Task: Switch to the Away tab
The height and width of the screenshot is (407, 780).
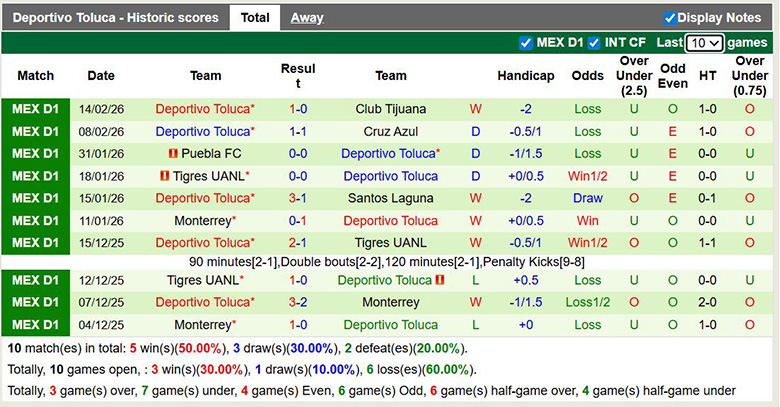Action: [307, 18]
